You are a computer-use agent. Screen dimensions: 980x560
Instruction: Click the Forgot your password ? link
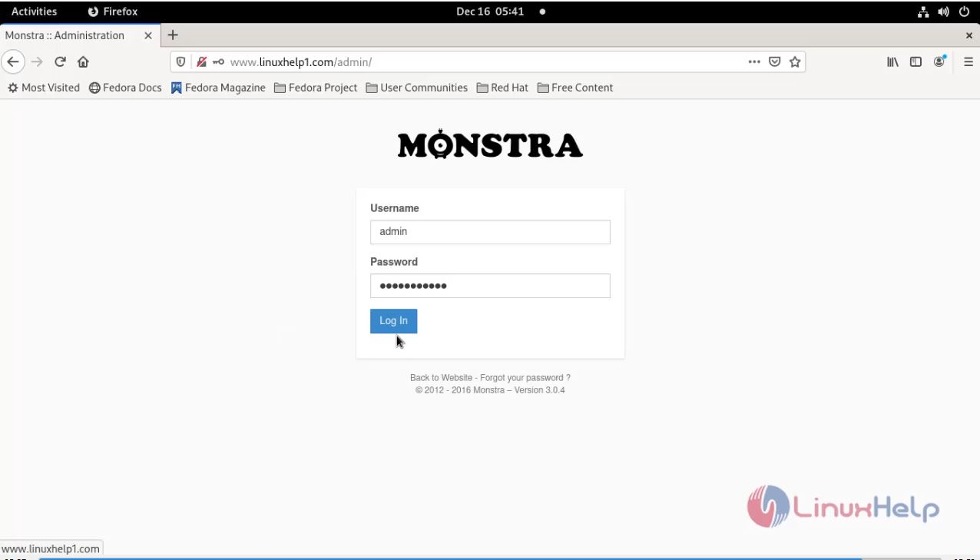tap(525, 378)
